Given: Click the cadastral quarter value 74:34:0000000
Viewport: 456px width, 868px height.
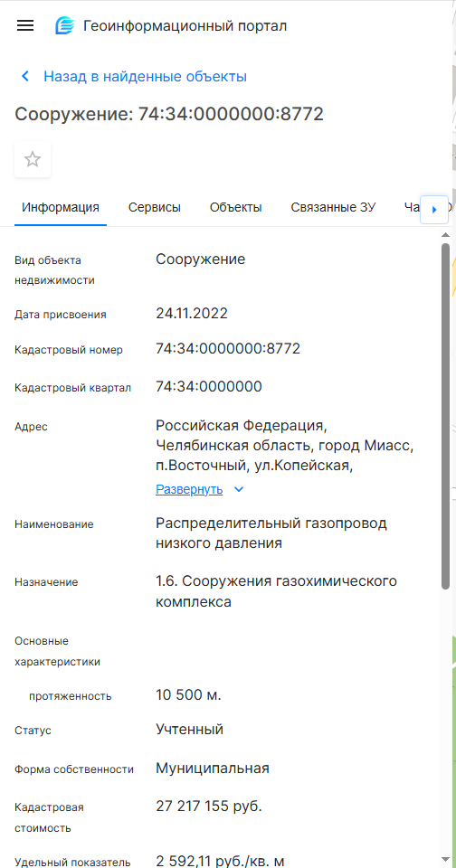Looking at the screenshot, I should [x=209, y=386].
